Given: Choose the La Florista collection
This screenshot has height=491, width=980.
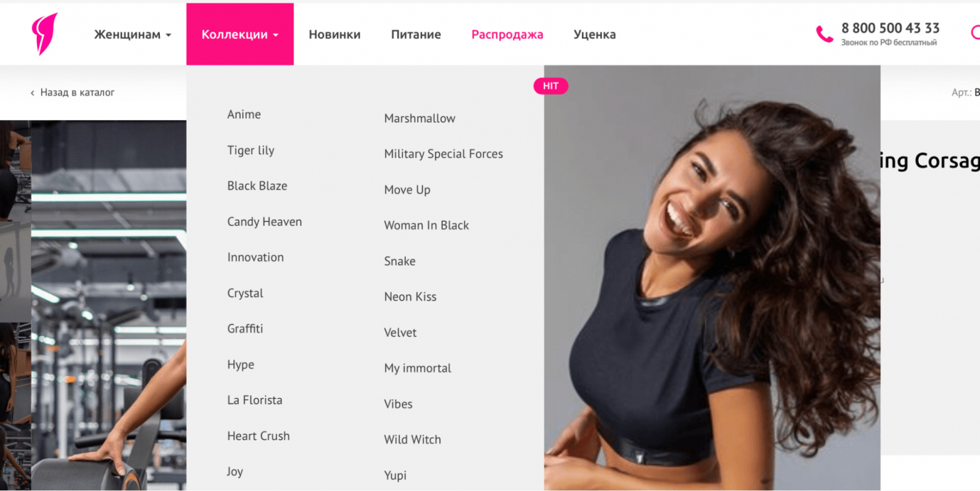Looking at the screenshot, I should click(x=255, y=400).
